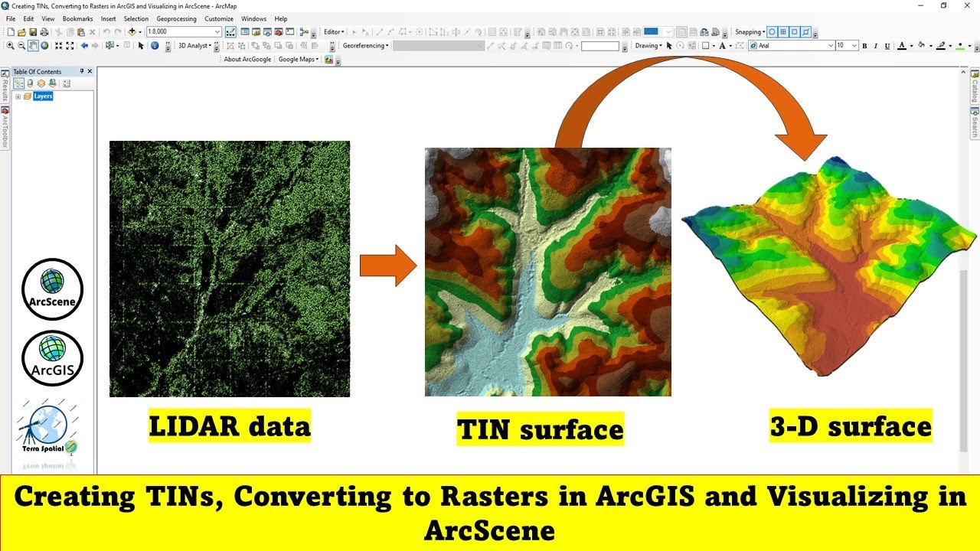Click the Google Maps image icon
This screenshot has height=551, width=980.
(x=328, y=60)
